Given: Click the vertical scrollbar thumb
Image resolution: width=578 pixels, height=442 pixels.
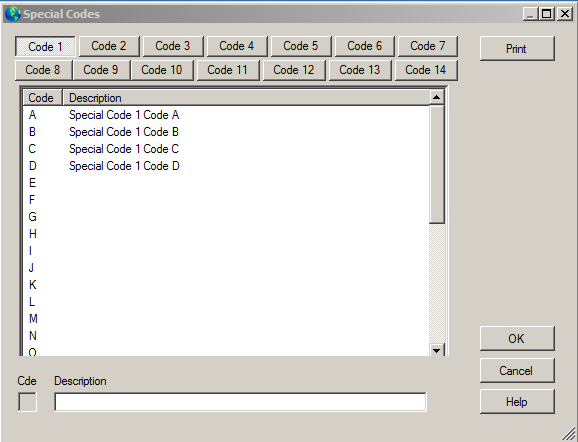Looking at the screenshot, I should click(x=436, y=164).
